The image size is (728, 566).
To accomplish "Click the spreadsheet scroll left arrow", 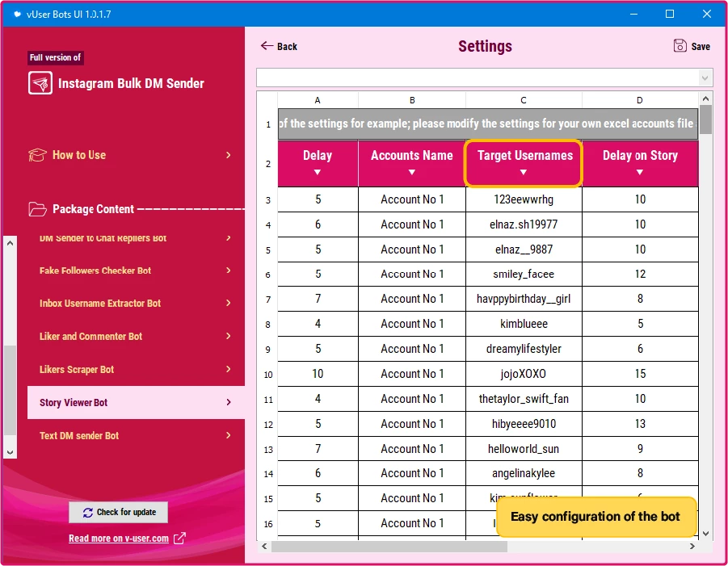I will coord(264,547).
